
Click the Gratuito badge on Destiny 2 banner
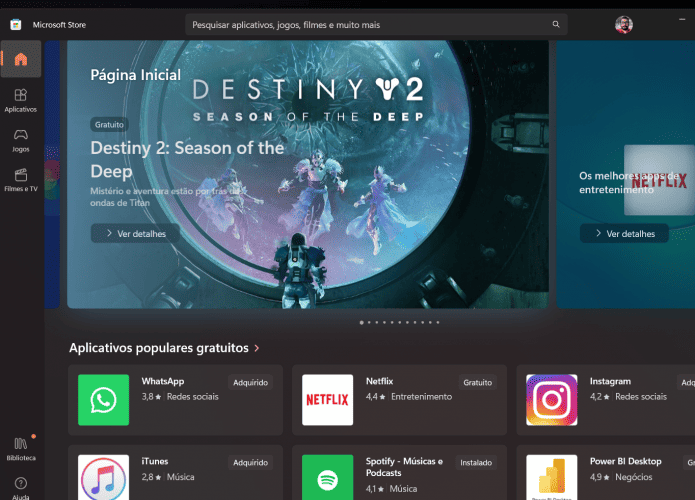click(x=109, y=125)
